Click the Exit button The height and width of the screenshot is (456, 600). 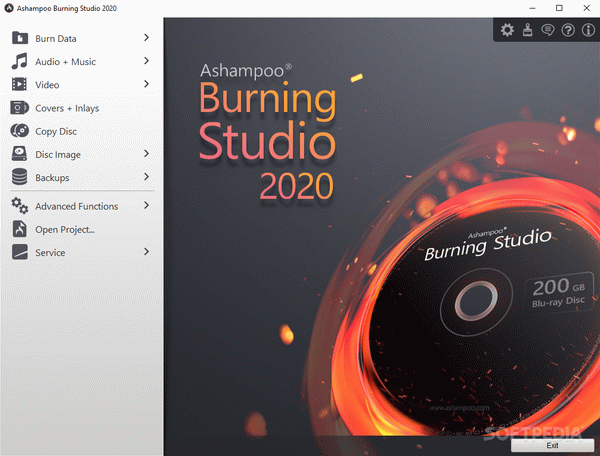pos(552,445)
